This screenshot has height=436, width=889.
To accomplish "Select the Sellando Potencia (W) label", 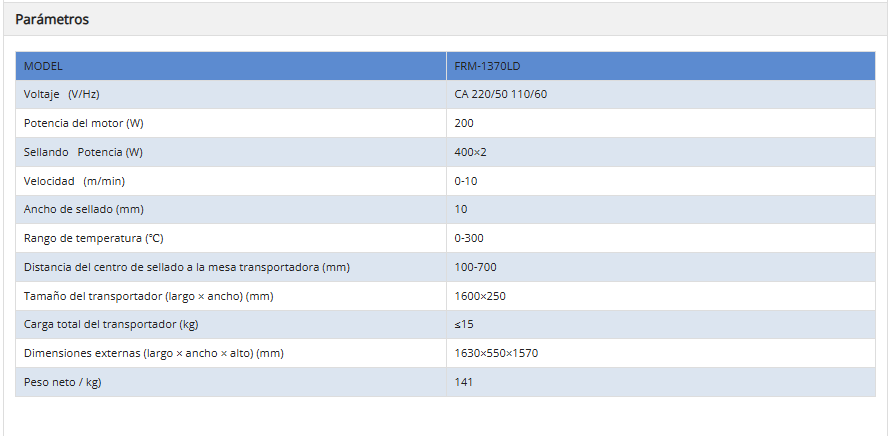I will (x=83, y=152).
